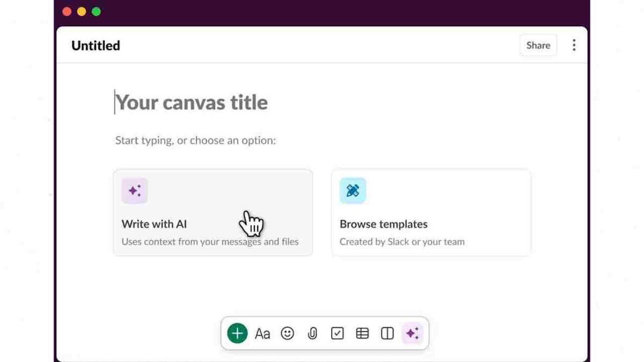Open AI assistance via the sparkle toolbar icon
This screenshot has width=644, height=362.
pyautogui.click(x=412, y=333)
